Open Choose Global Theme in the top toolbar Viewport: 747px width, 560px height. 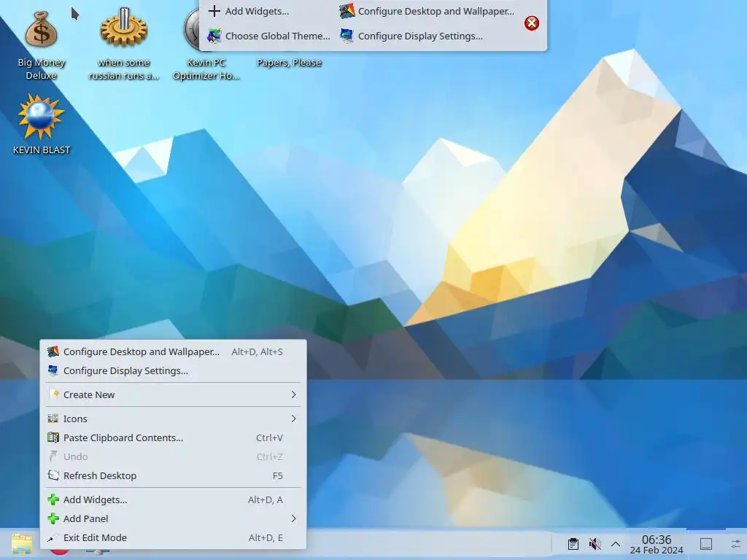click(268, 36)
